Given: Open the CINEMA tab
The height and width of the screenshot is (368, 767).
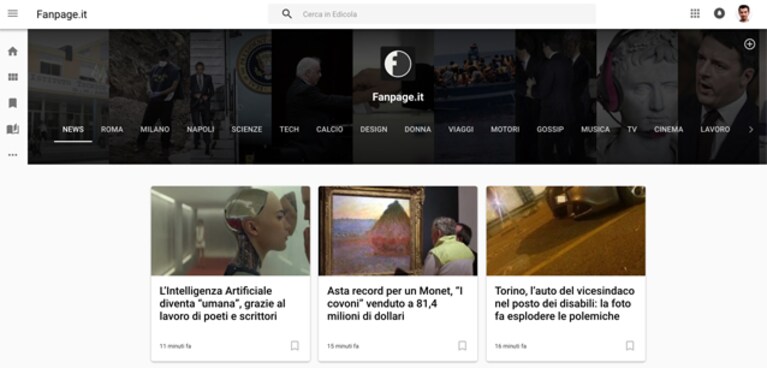Looking at the screenshot, I should [x=669, y=130].
